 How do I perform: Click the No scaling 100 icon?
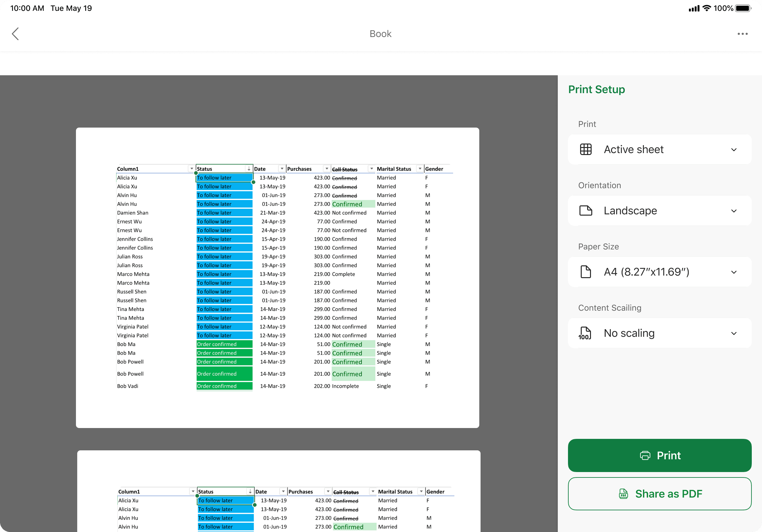pos(585,333)
